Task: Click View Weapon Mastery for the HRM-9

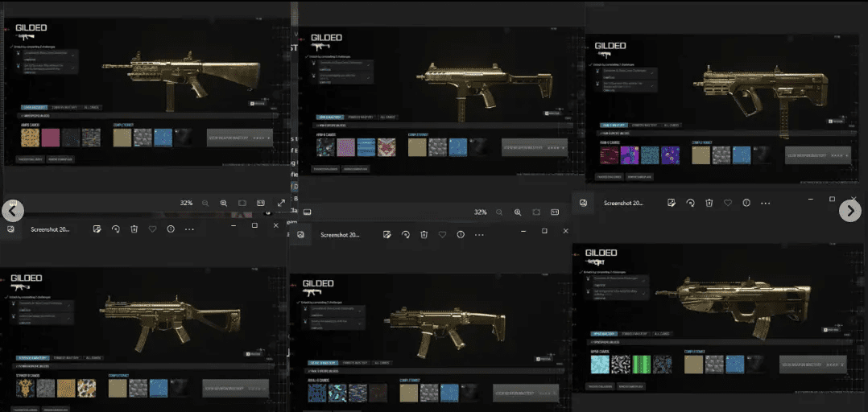Action: (x=535, y=147)
